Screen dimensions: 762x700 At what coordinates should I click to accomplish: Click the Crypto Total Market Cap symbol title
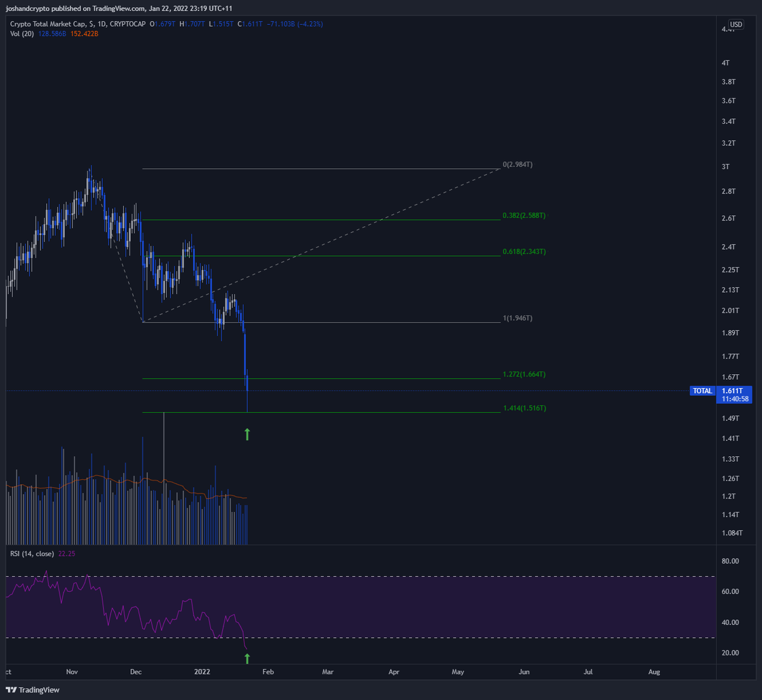pos(78,24)
